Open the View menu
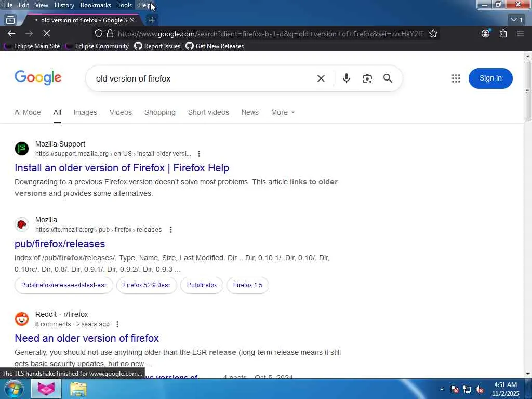Screen dimensions: 532x399 click(x=42, y=5)
